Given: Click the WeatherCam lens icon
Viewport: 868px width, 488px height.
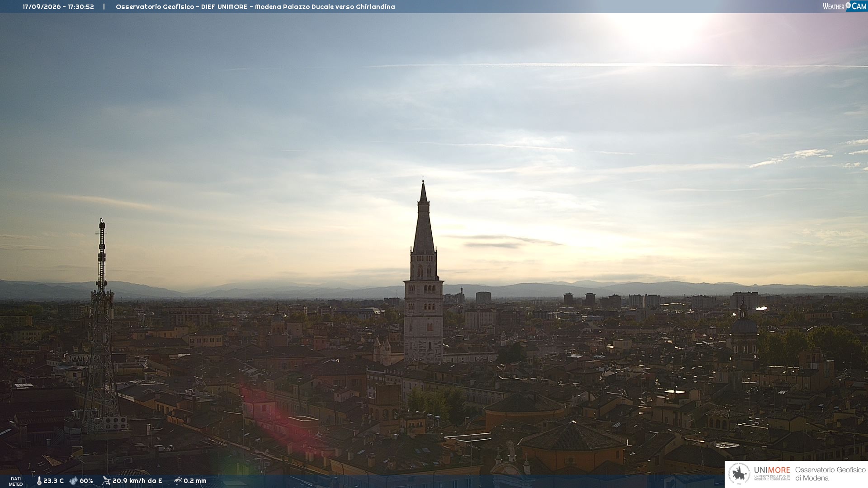Looking at the screenshot, I should click(x=848, y=5).
